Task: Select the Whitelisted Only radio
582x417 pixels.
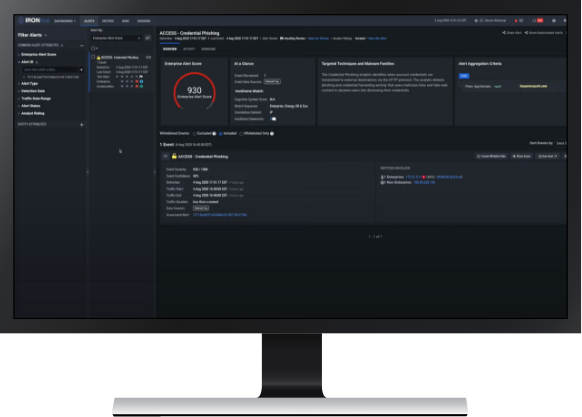Action: tap(241, 134)
